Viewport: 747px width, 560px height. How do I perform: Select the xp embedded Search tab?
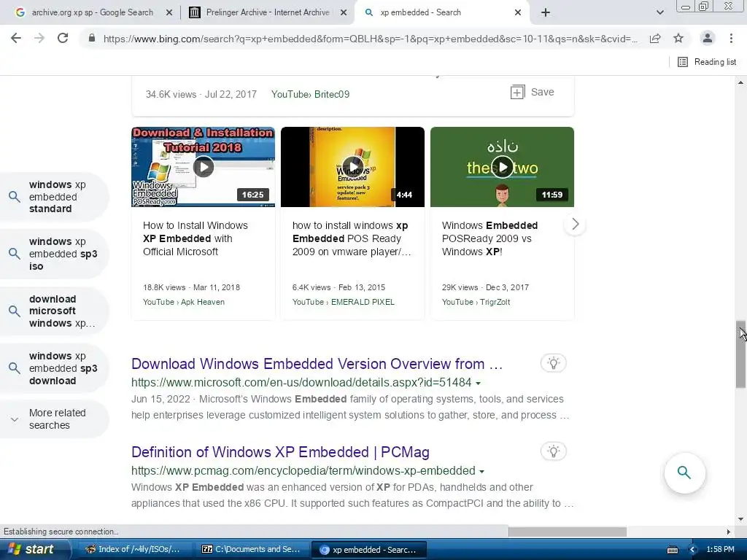420,12
